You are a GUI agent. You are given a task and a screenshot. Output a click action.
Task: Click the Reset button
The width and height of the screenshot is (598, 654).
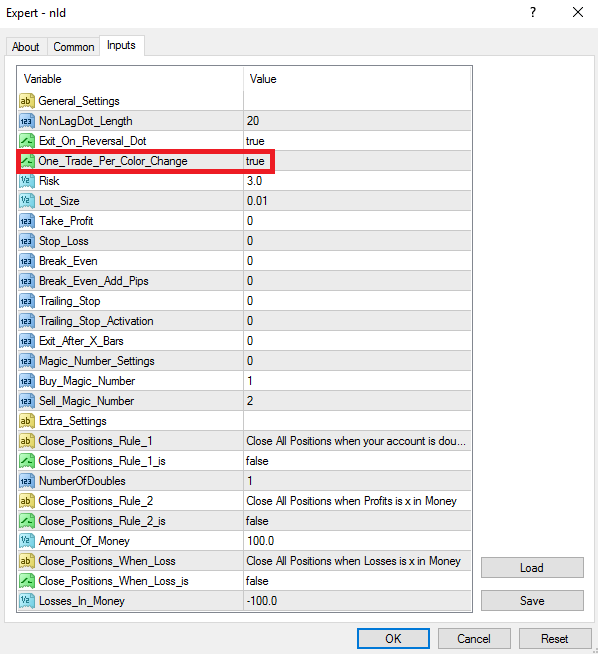[555, 639]
